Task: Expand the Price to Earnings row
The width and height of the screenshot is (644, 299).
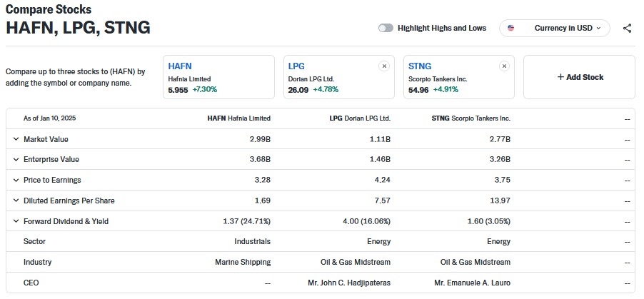Action: (x=16, y=181)
